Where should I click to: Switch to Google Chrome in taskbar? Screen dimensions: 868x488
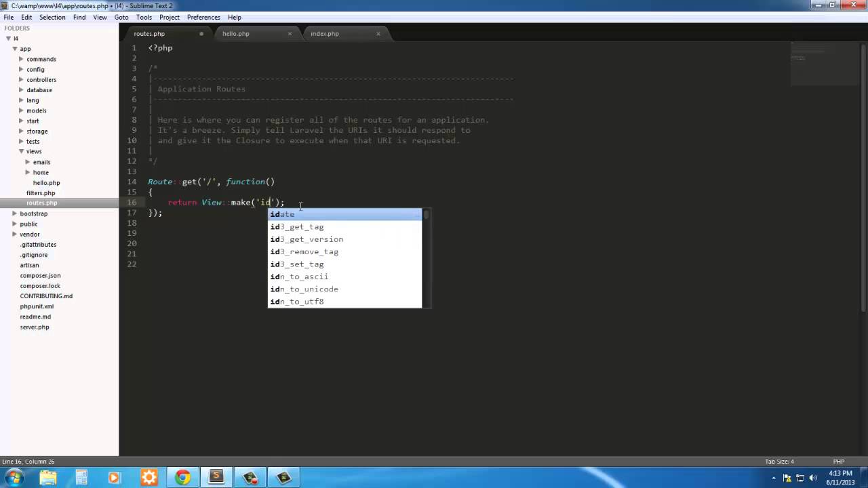point(182,478)
